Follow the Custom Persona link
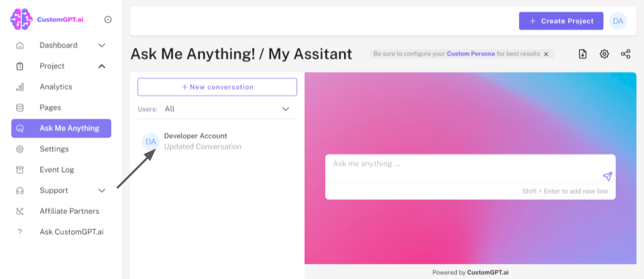 (471, 54)
